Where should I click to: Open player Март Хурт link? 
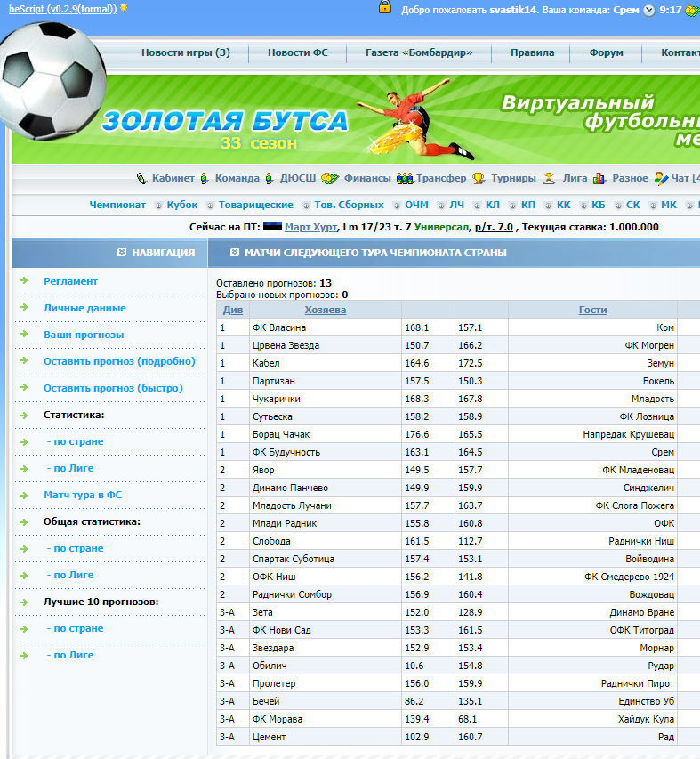coord(310,227)
